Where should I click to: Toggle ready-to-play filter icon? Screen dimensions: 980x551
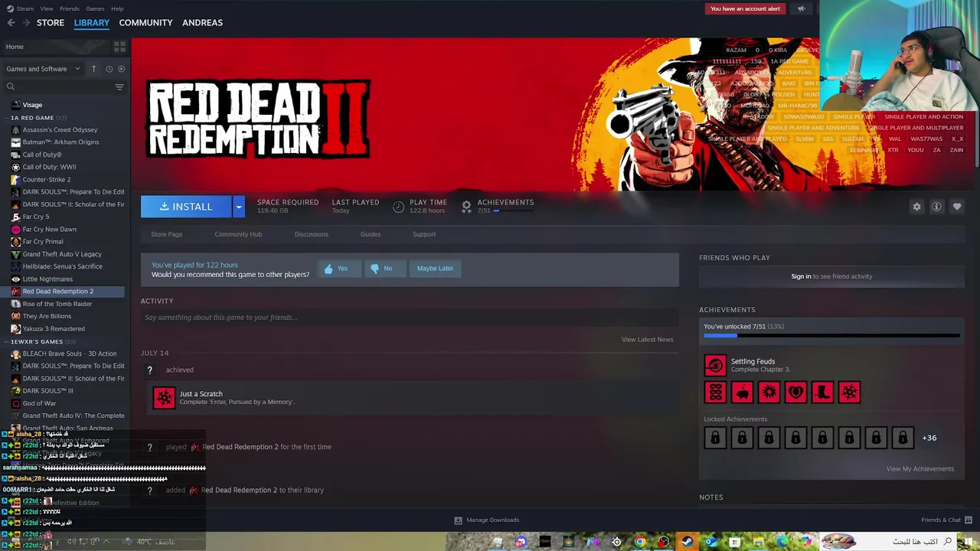(121, 69)
